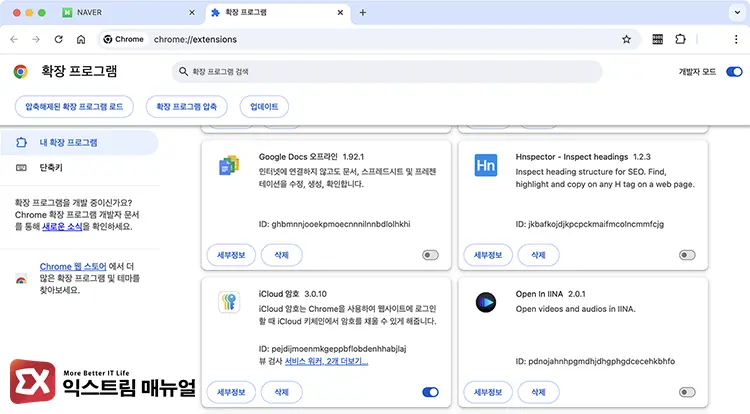Viewport: 750px width, 414px height.
Task: Click the Chrome site info chip
Action: pos(124,39)
